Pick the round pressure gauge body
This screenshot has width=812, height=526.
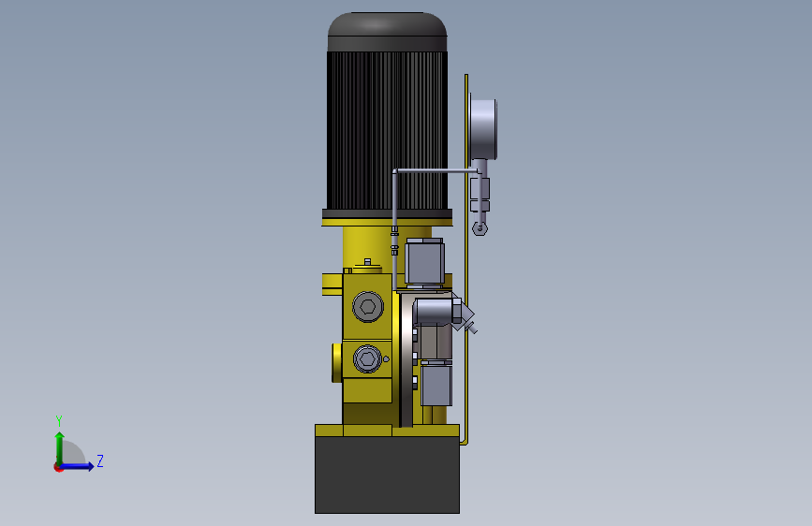pyautogui.click(x=483, y=129)
